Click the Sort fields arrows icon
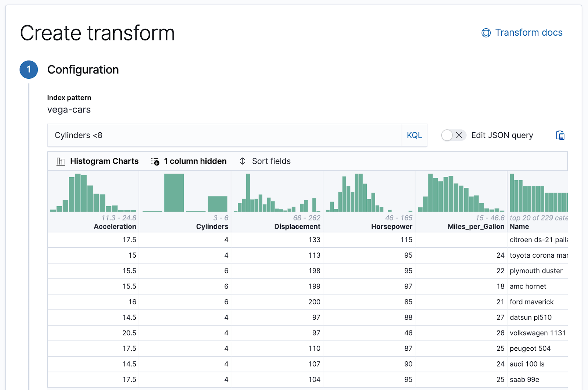The image size is (588, 390). pyautogui.click(x=242, y=161)
